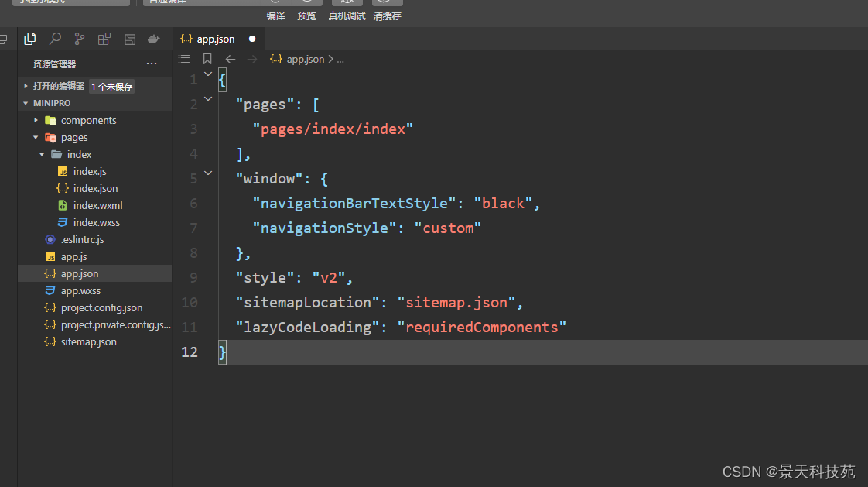Click the "sitemap.json" value on line 10
This screenshot has height=487, width=868.
[456, 303]
